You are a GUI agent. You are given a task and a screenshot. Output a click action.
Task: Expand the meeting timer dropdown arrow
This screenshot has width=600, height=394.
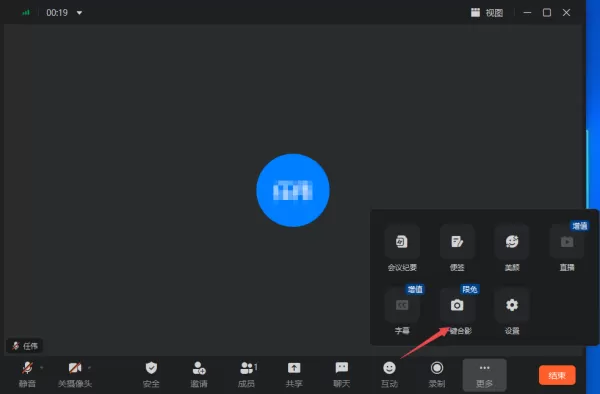pyautogui.click(x=79, y=13)
